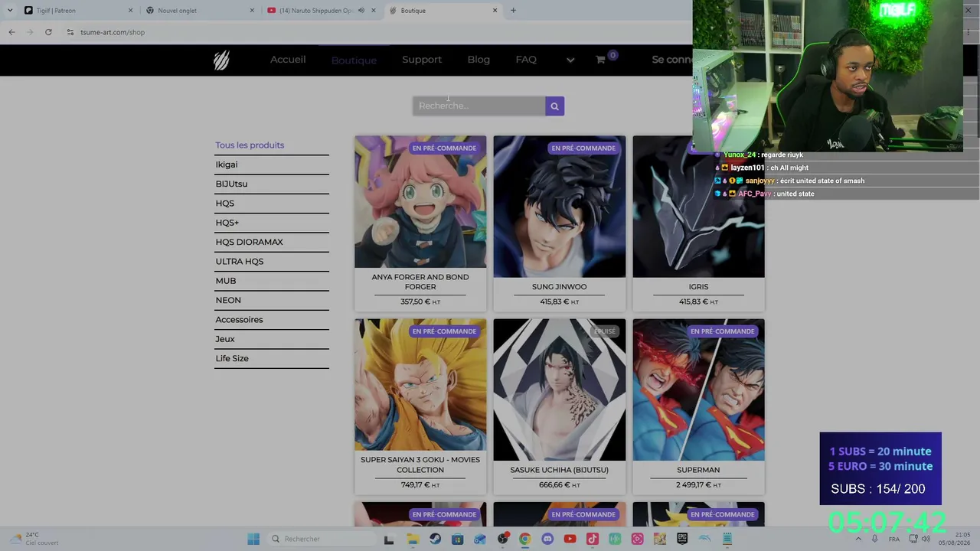This screenshot has height=551, width=980.
Task: Launch Steam from the taskbar
Action: coord(435,539)
